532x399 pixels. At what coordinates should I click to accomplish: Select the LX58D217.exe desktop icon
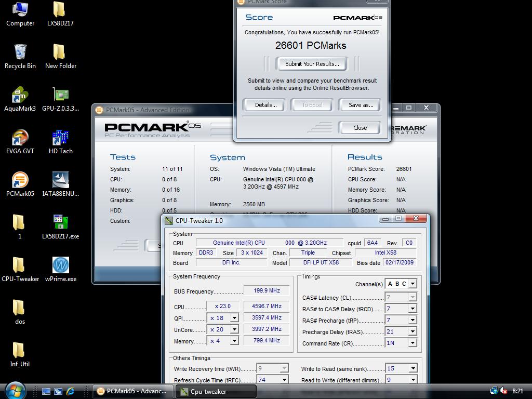coord(60,227)
